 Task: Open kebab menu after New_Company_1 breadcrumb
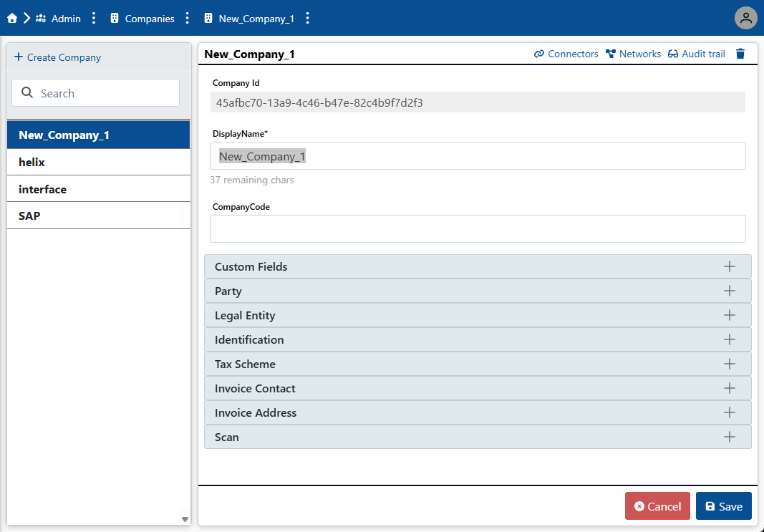[308, 19]
